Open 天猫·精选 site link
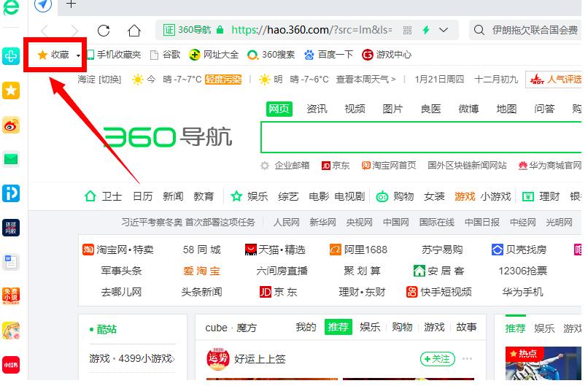588x386 pixels. click(275, 250)
